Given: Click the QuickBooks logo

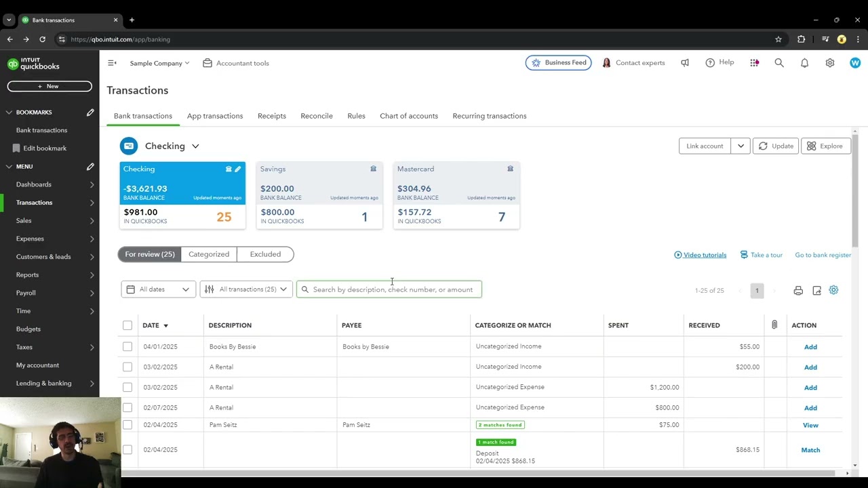Looking at the screenshot, I should click(x=33, y=64).
